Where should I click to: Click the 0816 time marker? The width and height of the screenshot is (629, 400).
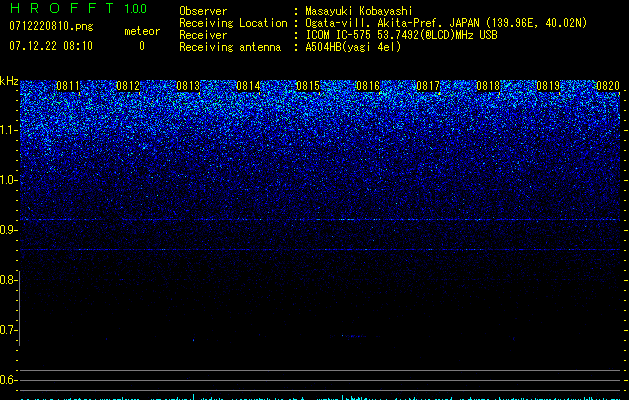[368, 86]
